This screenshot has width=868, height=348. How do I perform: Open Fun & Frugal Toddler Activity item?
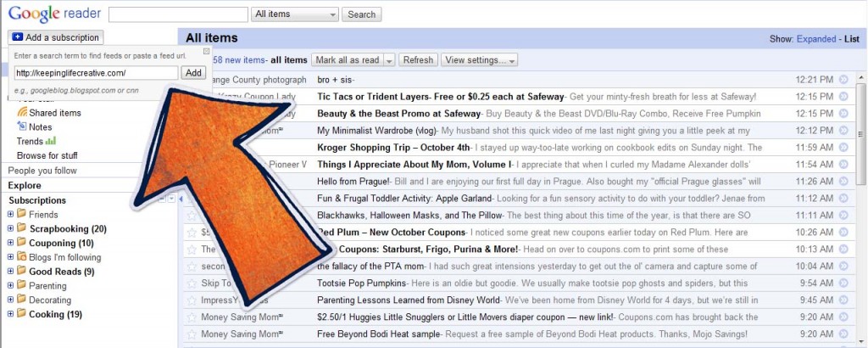click(404, 199)
